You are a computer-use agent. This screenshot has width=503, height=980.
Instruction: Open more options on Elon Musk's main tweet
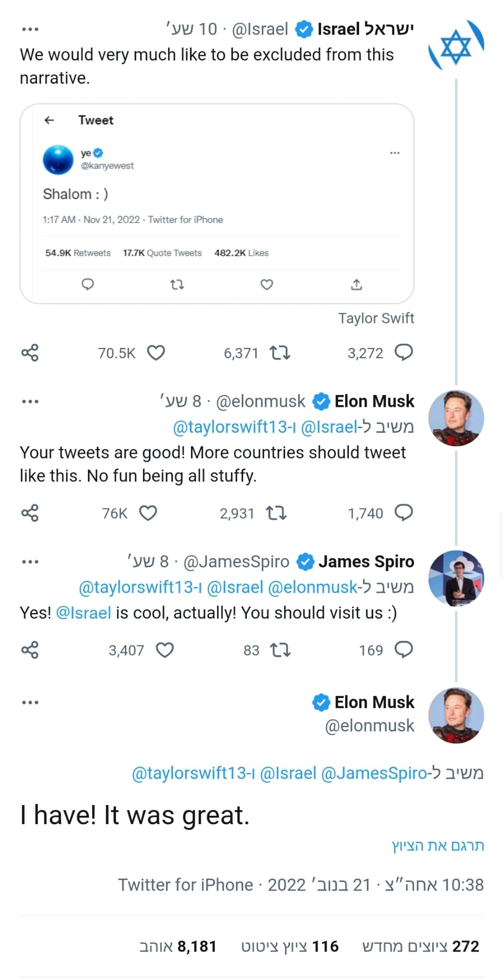(x=30, y=703)
